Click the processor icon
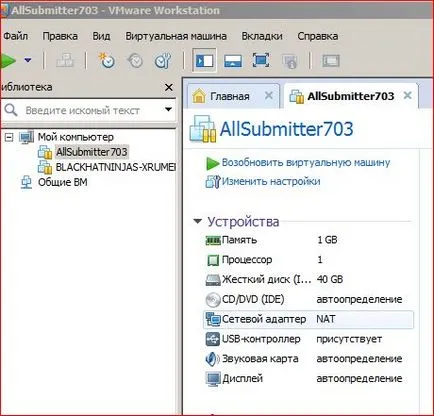434x416 pixels. (213, 260)
